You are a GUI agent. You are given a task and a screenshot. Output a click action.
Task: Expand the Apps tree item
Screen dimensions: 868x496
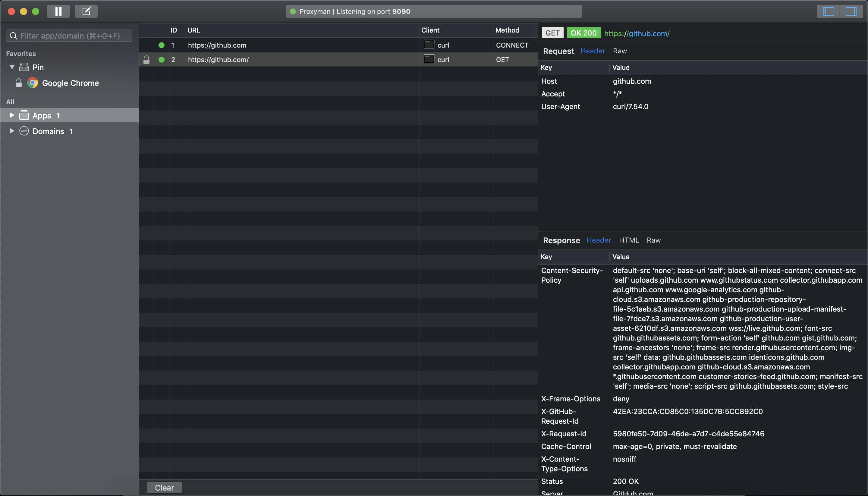coord(11,115)
